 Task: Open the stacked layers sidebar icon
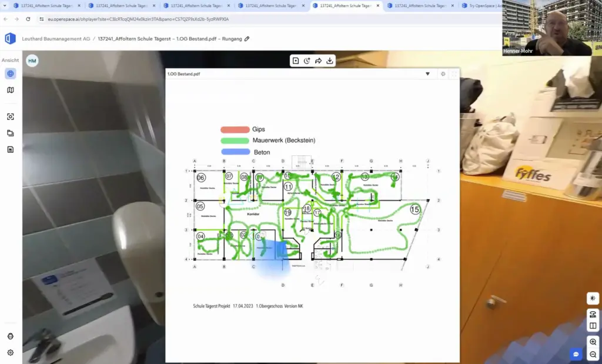(10, 133)
